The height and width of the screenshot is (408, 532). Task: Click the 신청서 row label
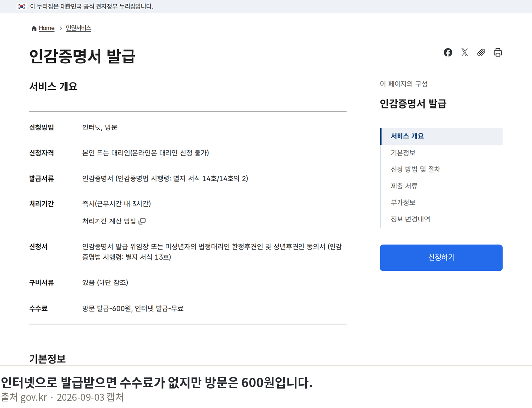tap(38, 247)
